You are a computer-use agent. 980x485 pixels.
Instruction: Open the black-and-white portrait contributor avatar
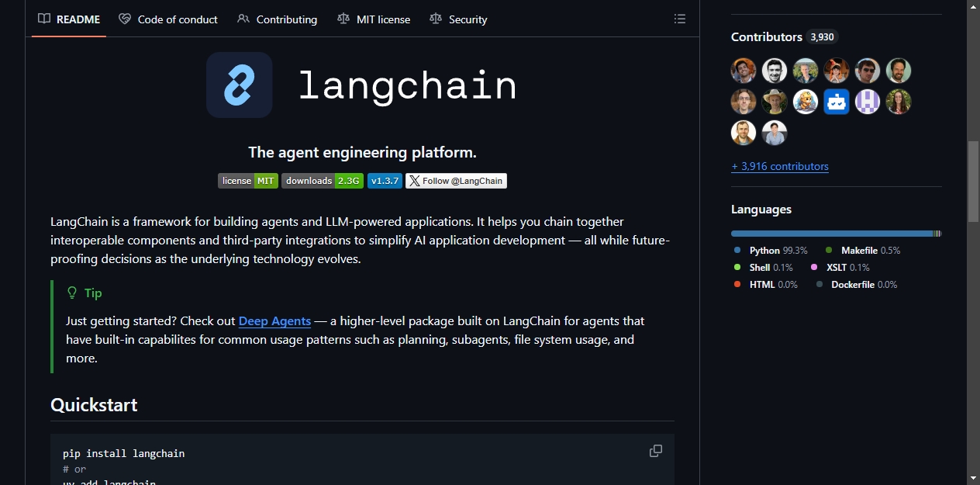point(775,71)
